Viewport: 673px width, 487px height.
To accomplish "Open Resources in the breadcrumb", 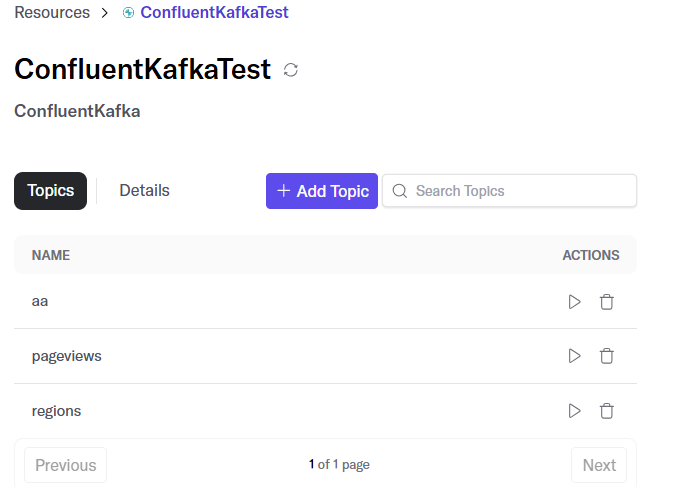I will (x=52, y=13).
